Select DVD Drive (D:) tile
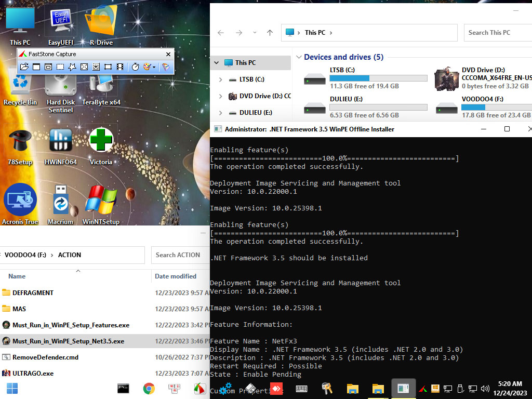The width and height of the screenshot is (532, 399). [483, 78]
